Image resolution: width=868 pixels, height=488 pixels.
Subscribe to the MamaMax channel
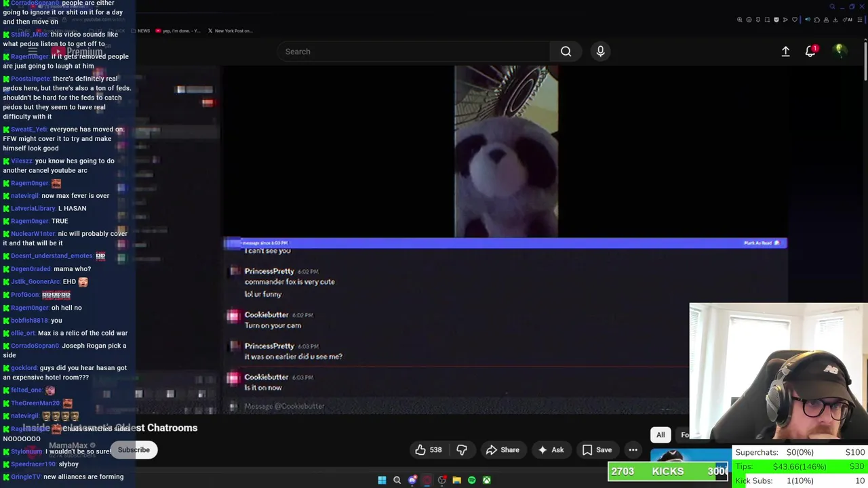pyautogui.click(x=134, y=449)
